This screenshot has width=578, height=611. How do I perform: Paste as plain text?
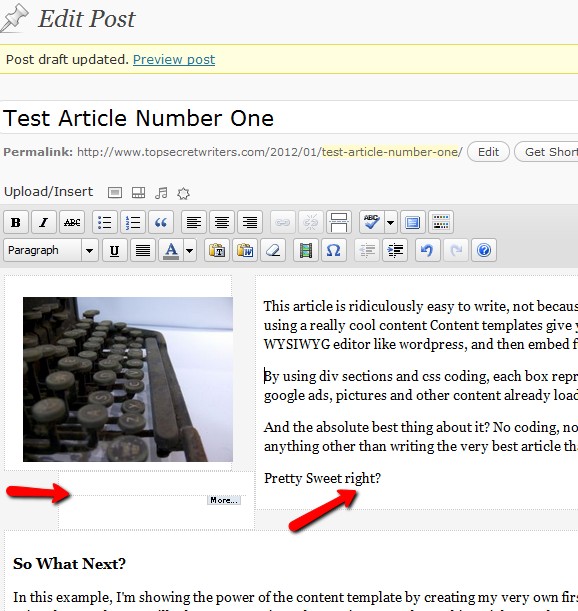click(217, 250)
